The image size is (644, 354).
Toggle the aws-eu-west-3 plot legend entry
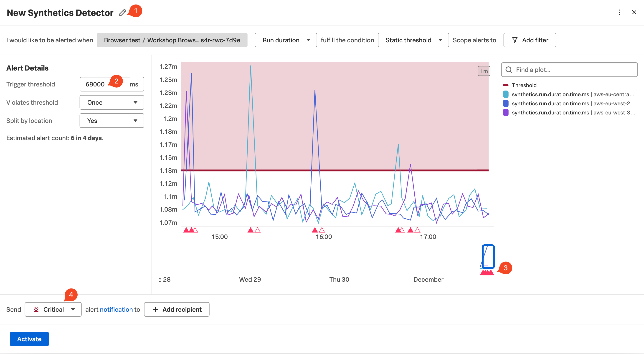point(573,112)
